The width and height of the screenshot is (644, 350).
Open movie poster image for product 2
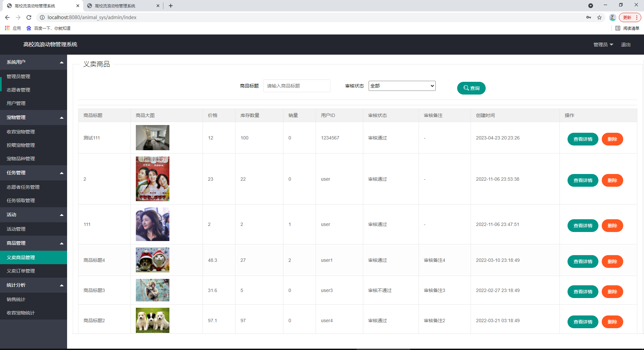[x=153, y=179]
